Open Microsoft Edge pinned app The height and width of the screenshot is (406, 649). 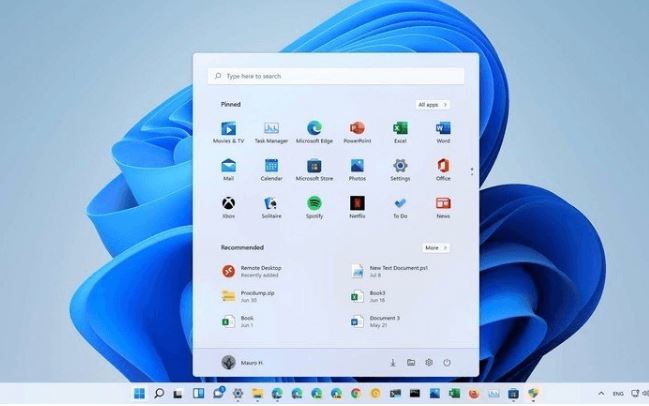click(314, 132)
